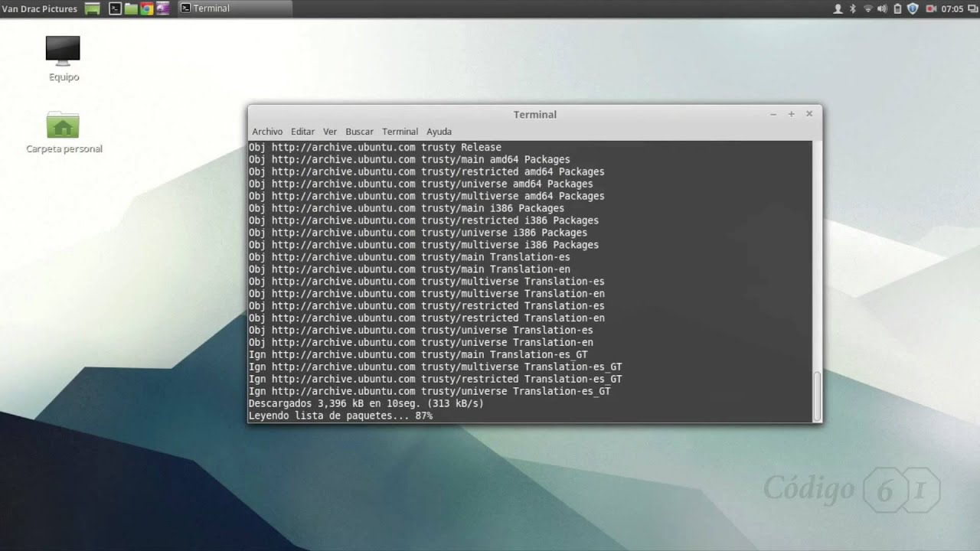Open the Ver menu

pos(330,132)
